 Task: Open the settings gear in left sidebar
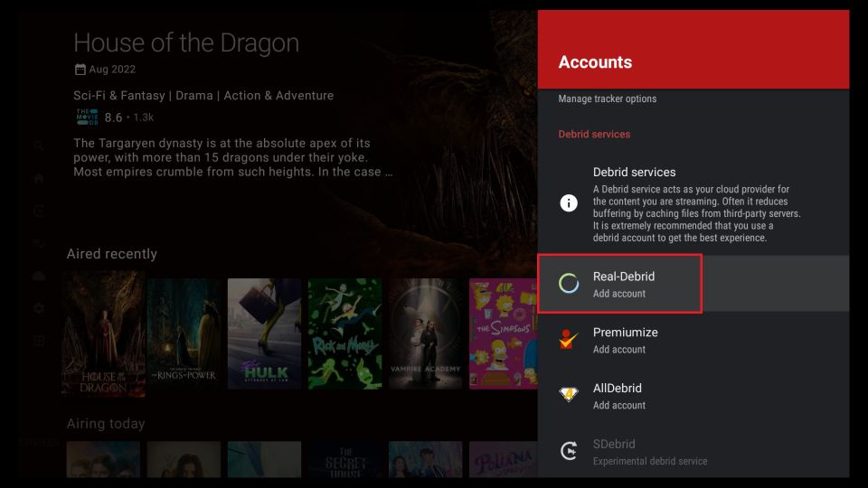click(x=39, y=308)
